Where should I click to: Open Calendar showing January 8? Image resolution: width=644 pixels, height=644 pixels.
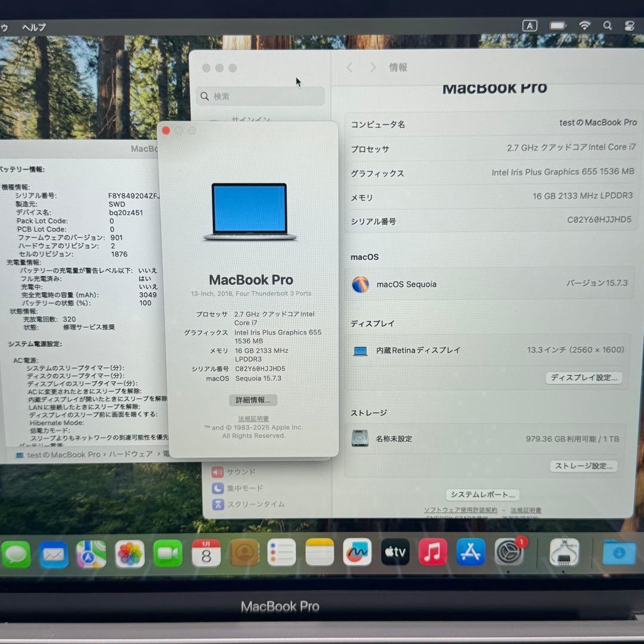[206, 552]
